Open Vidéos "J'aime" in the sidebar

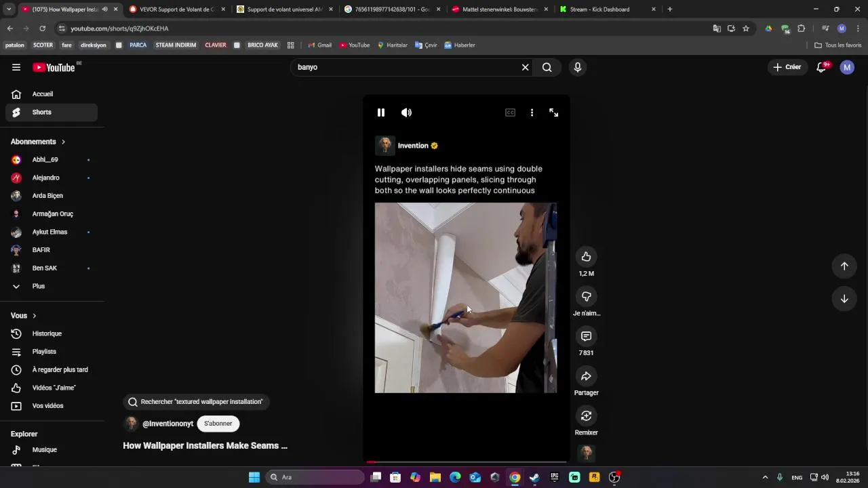coord(52,388)
